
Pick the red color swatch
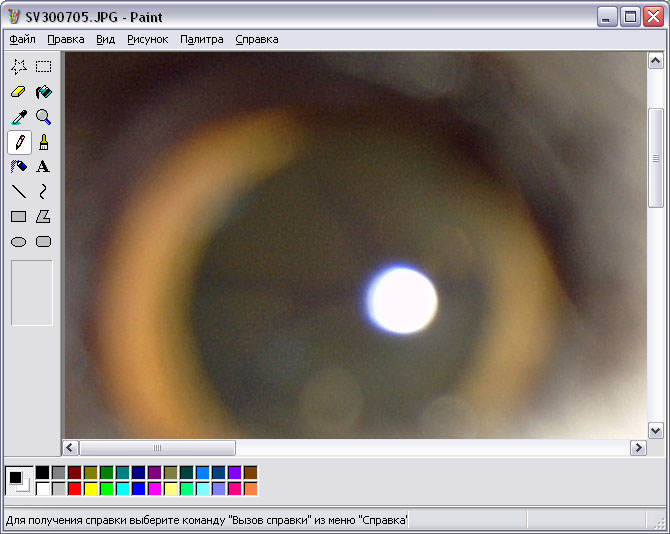tap(74, 489)
